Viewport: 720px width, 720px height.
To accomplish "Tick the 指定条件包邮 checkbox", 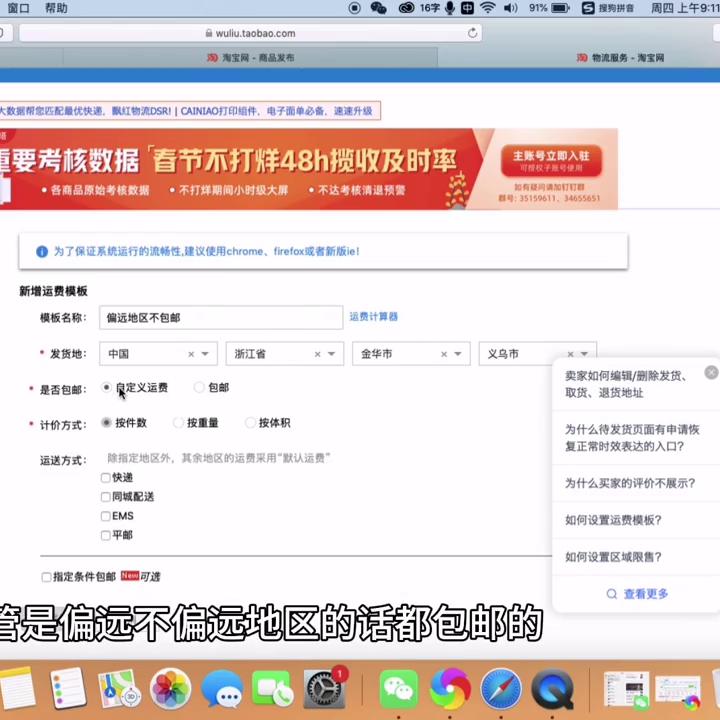I will click(x=46, y=577).
